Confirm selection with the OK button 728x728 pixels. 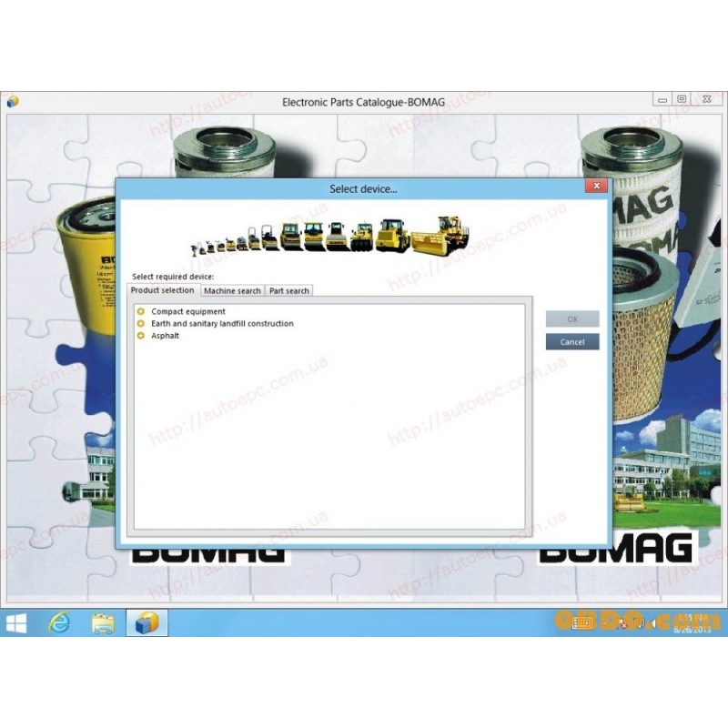[572, 319]
